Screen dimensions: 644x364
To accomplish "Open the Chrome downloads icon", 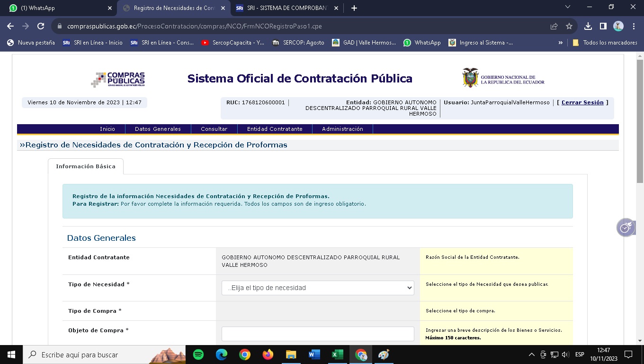I will tap(588, 27).
